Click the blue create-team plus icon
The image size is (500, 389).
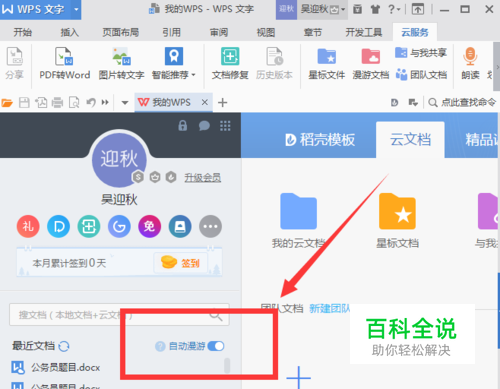pos(298,377)
